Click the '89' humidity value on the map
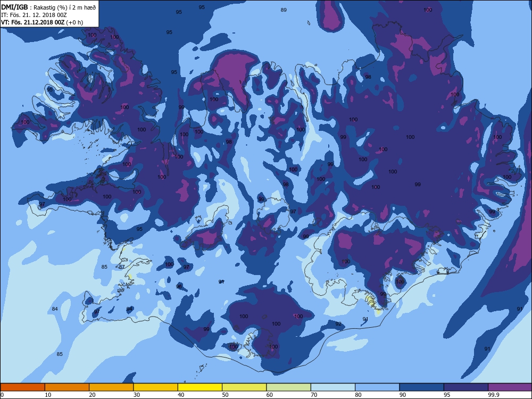532x399 pixels. (x=284, y=10)
